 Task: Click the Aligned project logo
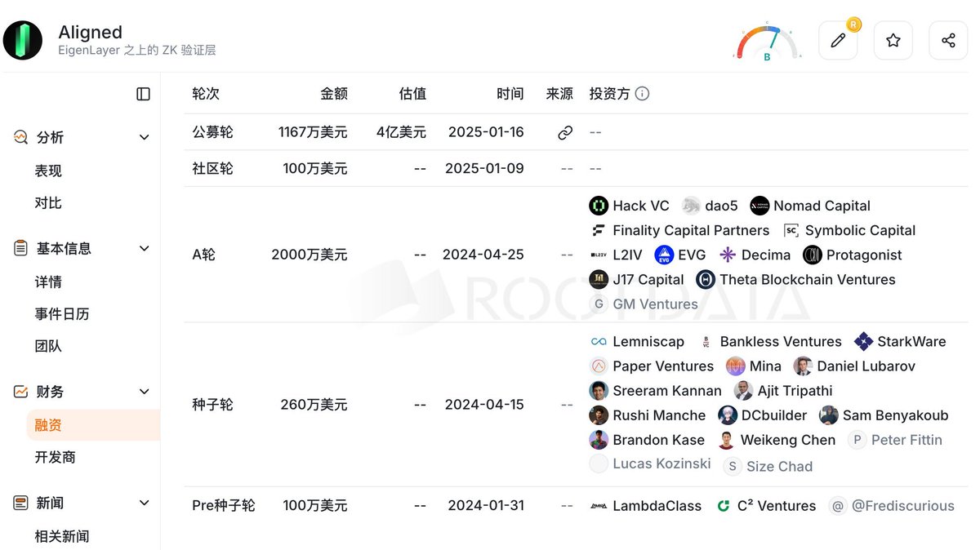tap(23, 41)
